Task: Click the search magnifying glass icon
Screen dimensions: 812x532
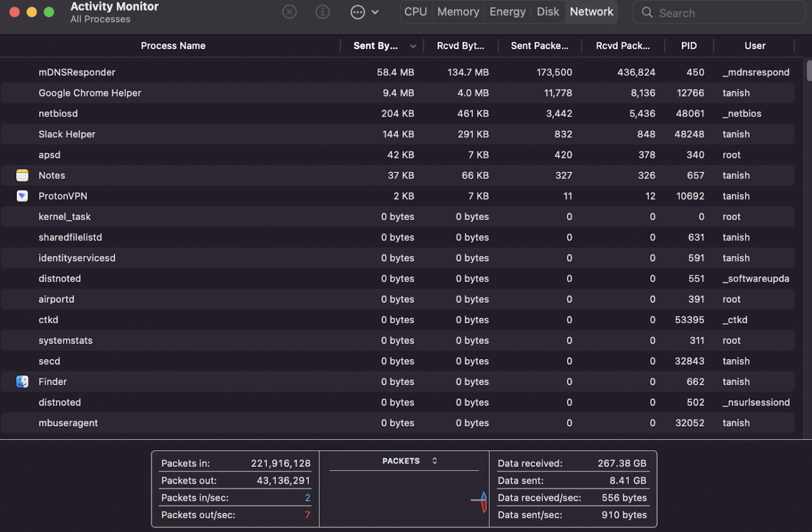Action: pos(647,12)
